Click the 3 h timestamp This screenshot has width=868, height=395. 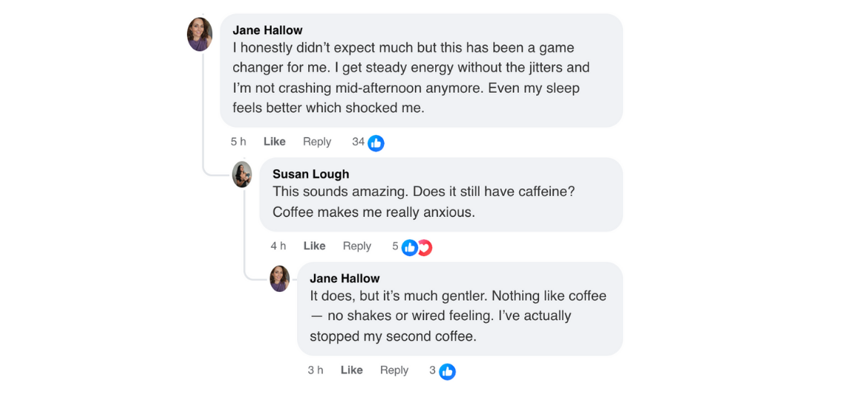click(x=316, y=370)
